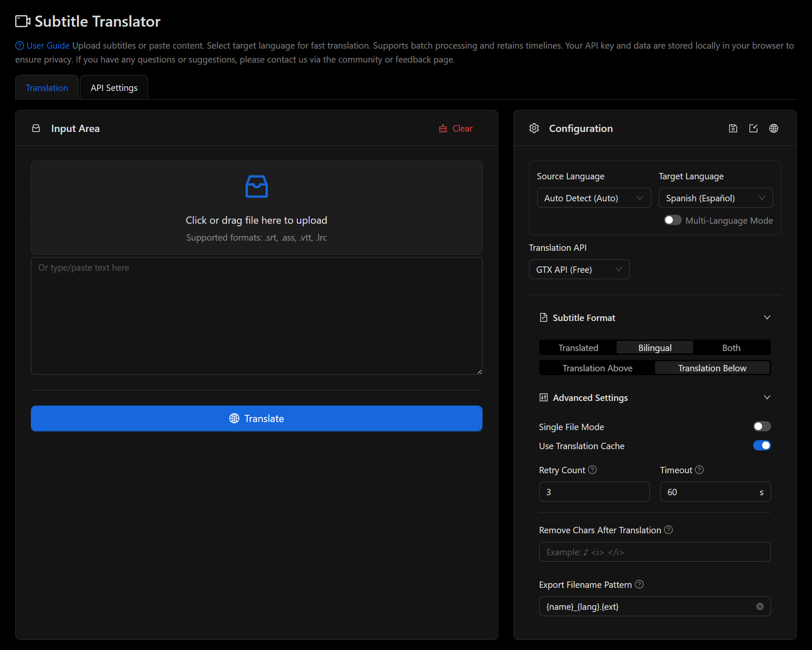This screenshot has height=650, width=812.
Task: Collapse the Subtitle Format section
Action: pyautogui.click(x=767, y=317)
